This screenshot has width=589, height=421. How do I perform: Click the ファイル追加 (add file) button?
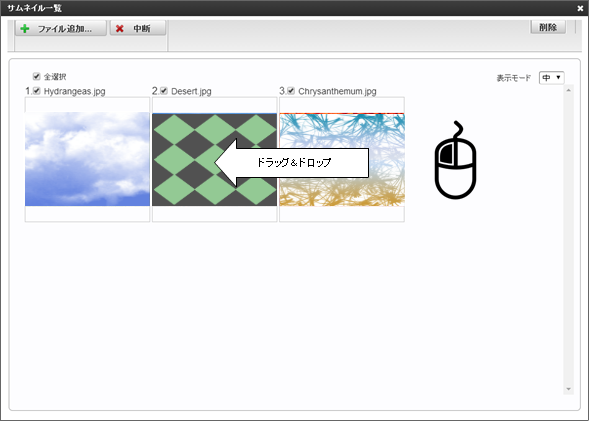[61, 28]
